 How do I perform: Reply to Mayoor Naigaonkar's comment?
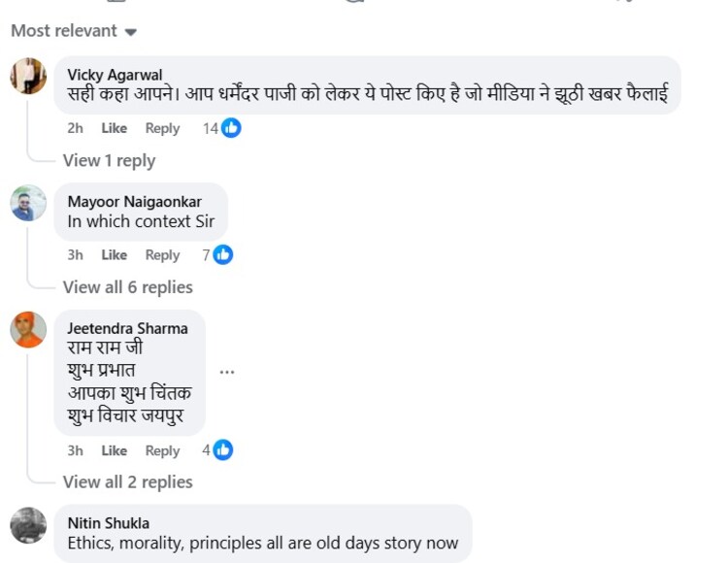click(162, 255)
